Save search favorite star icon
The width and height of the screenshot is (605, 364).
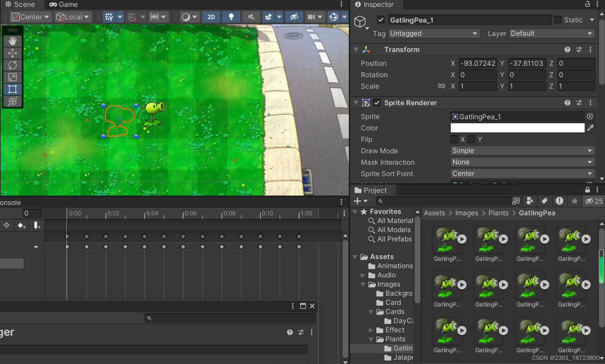(574, 201)
